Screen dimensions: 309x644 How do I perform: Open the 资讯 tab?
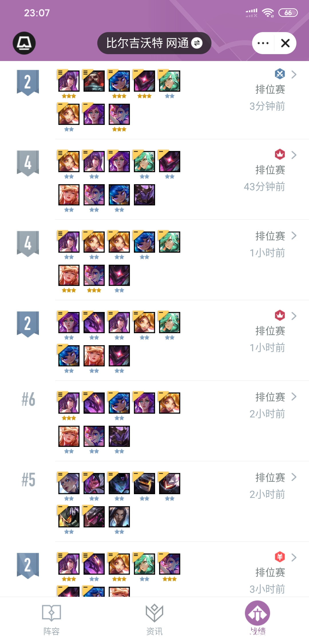point(154,620)
